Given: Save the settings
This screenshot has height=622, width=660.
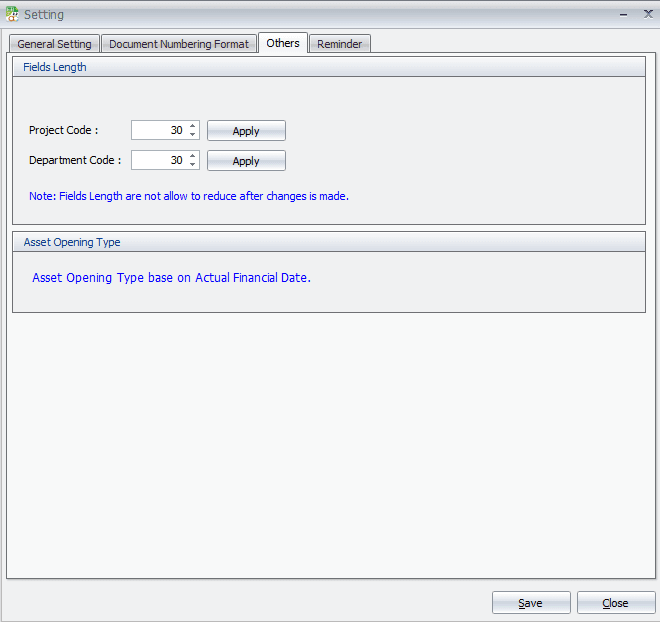Looking at the screenshot, I should point(531,603).
